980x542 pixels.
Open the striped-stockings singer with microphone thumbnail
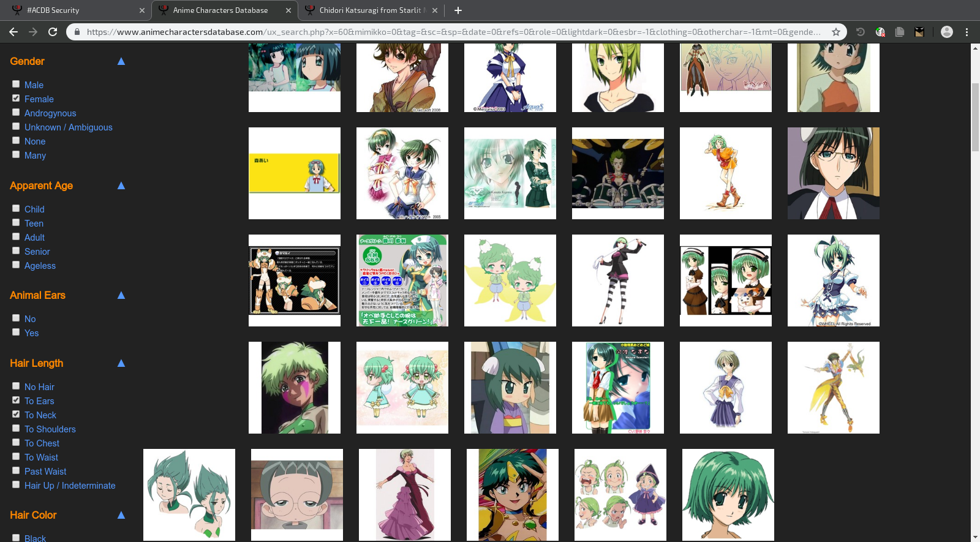click(x=618, y=280)
